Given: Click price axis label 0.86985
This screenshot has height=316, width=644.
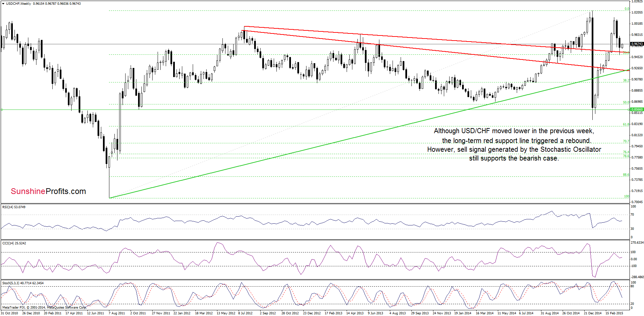Looking at the screenshot, I should (637, 102).
